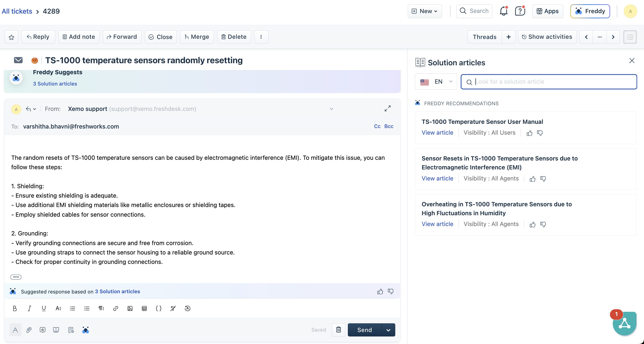This screenshot has height=344, width=644.
Task: Thumbs down the suggested response
Action: click(391, 291)
